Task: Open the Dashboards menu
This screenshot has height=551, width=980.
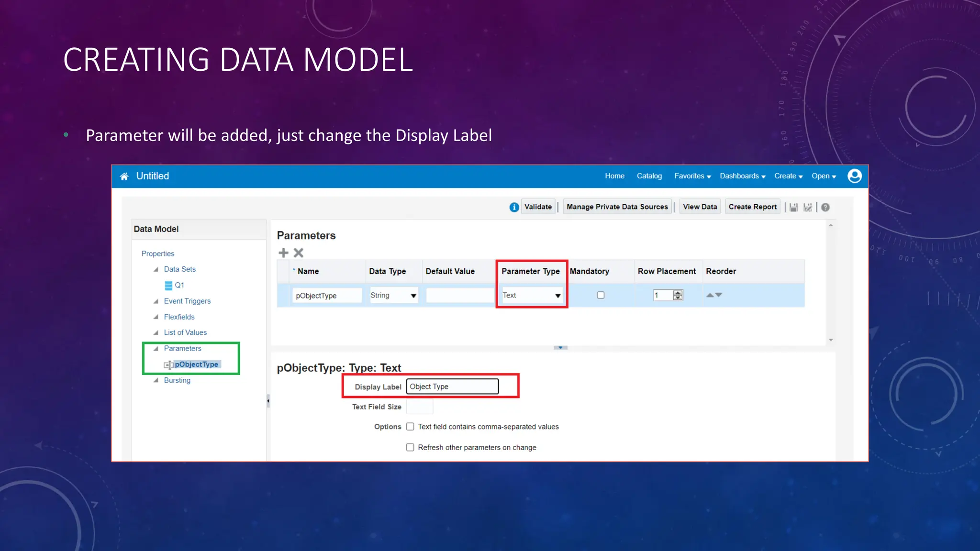Action: [x=742, y=176]
